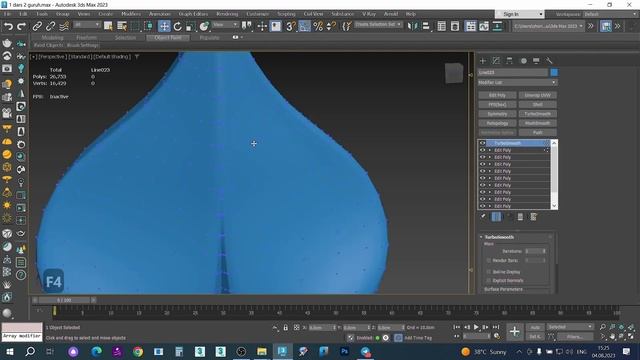Screen dimensions: 640x360
Task: Enable the Isoline Display checkbox
Action: coord(489,272)
